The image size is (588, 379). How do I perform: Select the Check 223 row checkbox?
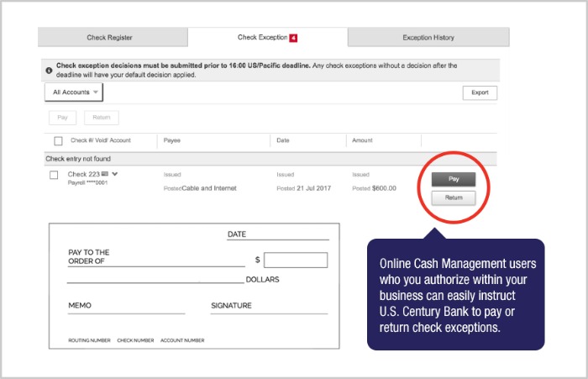coord(54,175)
